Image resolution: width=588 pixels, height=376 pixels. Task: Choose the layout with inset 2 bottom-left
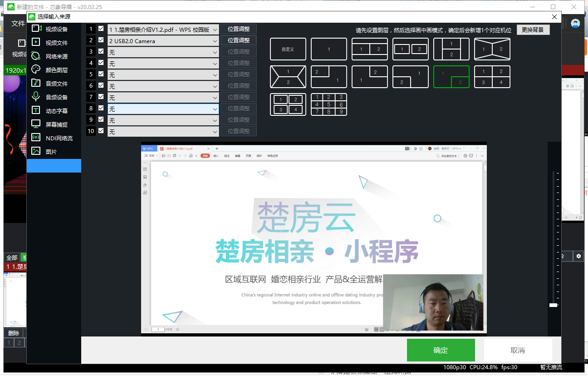411,77
